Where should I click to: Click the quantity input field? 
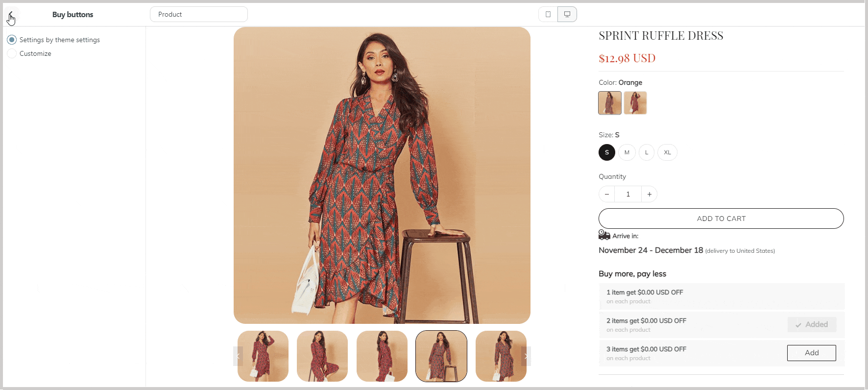(628, 194)
